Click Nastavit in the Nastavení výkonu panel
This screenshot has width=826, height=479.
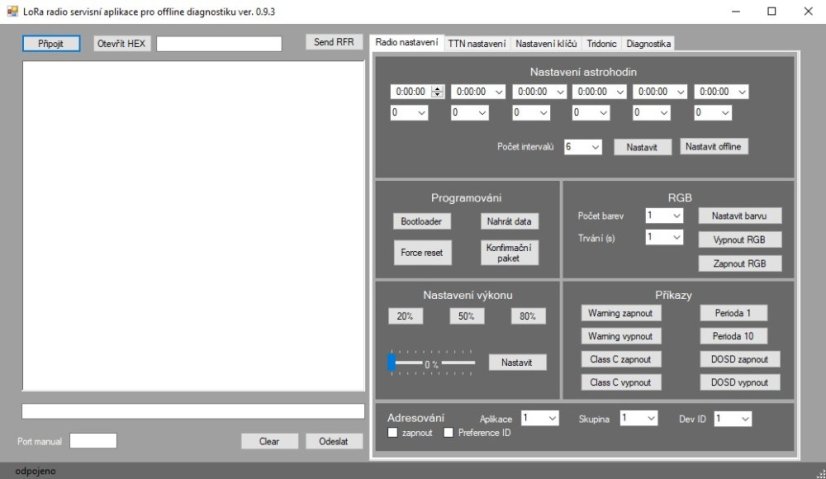(x=517, y=363)
